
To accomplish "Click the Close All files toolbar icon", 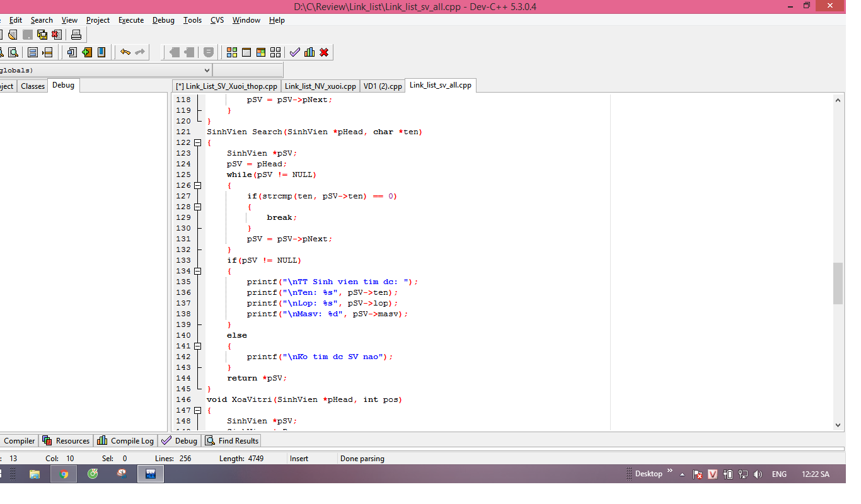I will click(x=56, y=35).
